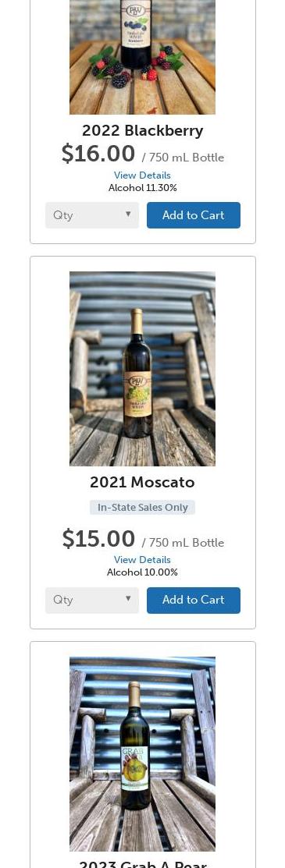
Task: Open the Qty dropdown for 2022 Blackberry
Action: 92,214
